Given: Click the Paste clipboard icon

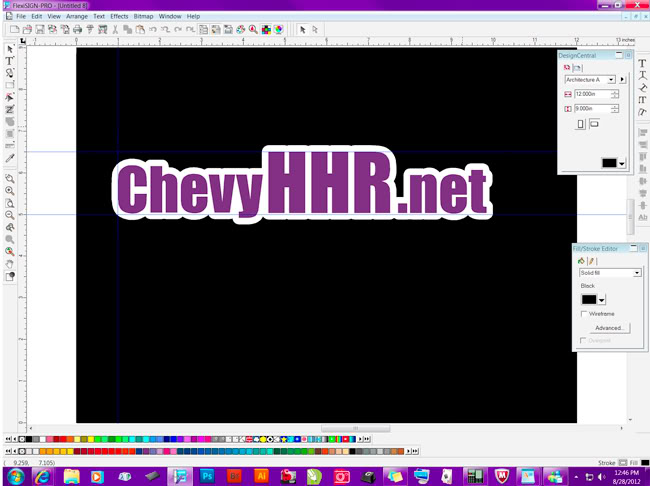Looking at the screenshot, I should [140, 29].
